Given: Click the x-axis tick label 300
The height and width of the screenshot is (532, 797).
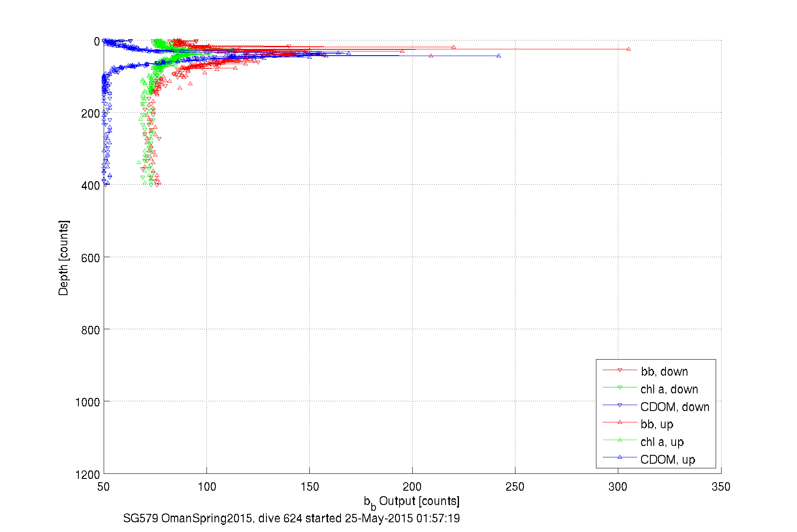Looking at the screenshot, I should tap(618, 487).
